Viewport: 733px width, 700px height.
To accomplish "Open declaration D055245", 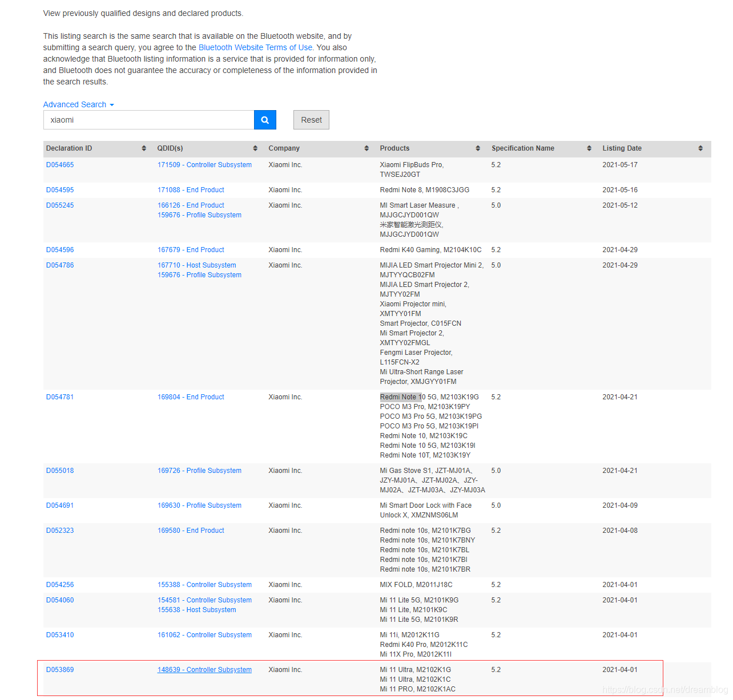I will point(60,205).
